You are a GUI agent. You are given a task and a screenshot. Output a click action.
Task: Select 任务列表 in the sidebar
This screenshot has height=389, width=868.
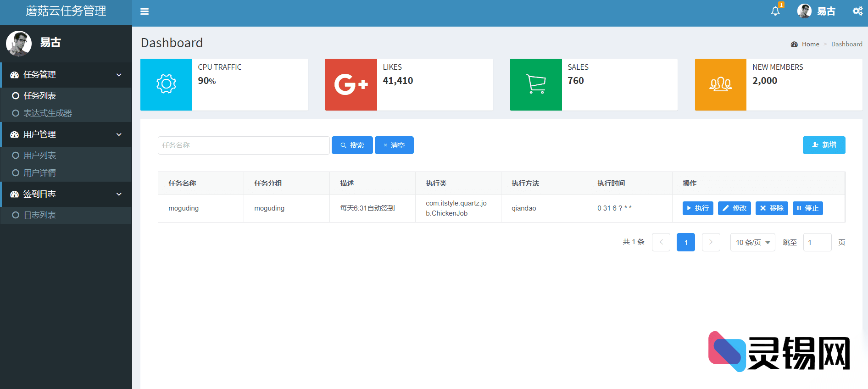[x=40, y=96]
